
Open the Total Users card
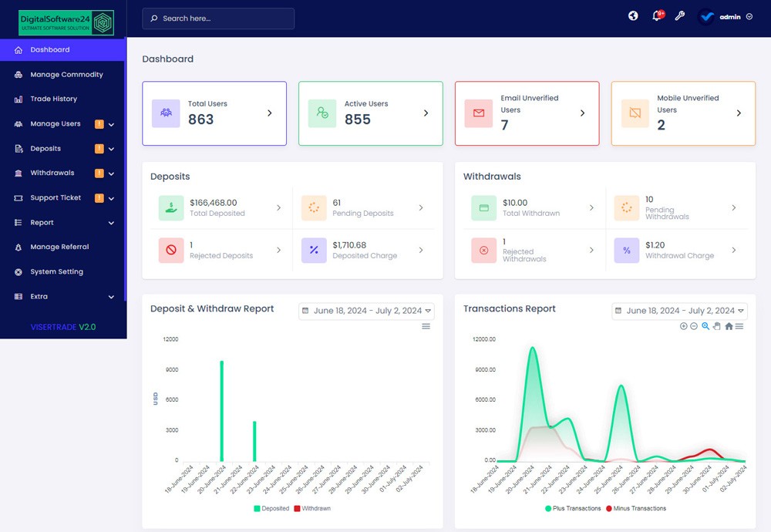(214, 113)
